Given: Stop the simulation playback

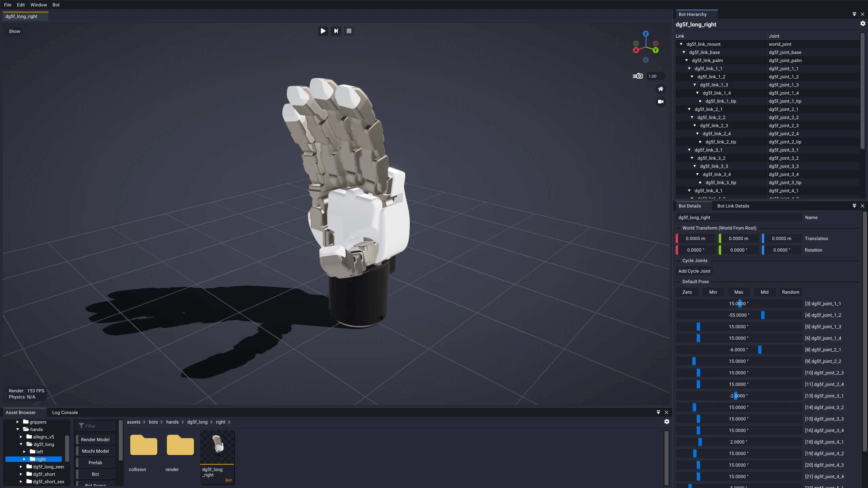Looking at the screenshot, I should click(x=349, y=31).
